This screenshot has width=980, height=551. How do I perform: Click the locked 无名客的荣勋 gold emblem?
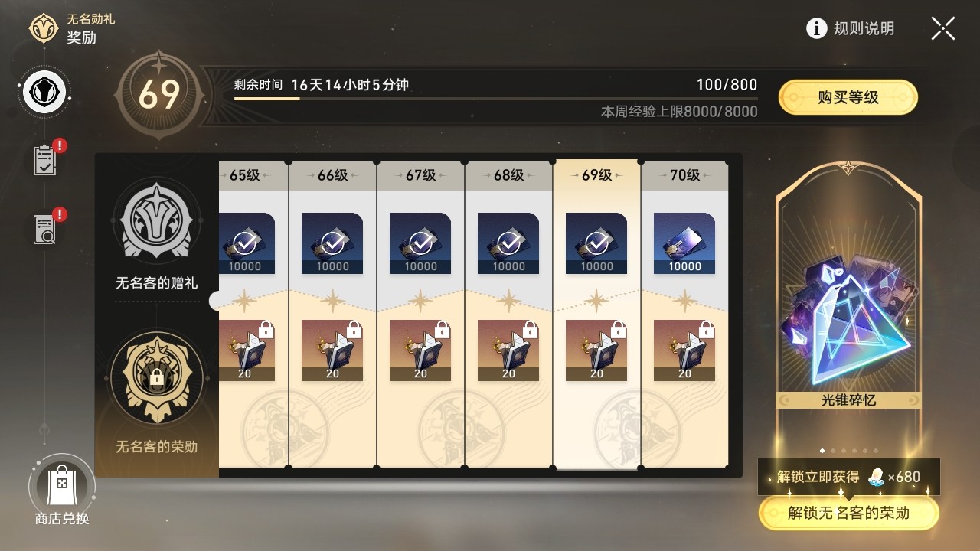[x=157, y=377]
